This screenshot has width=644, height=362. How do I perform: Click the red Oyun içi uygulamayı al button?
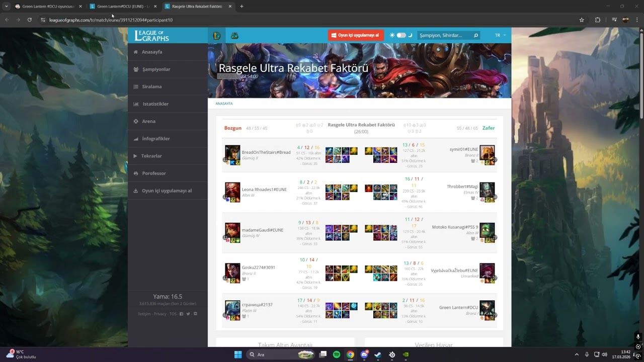tap(356, 35)
